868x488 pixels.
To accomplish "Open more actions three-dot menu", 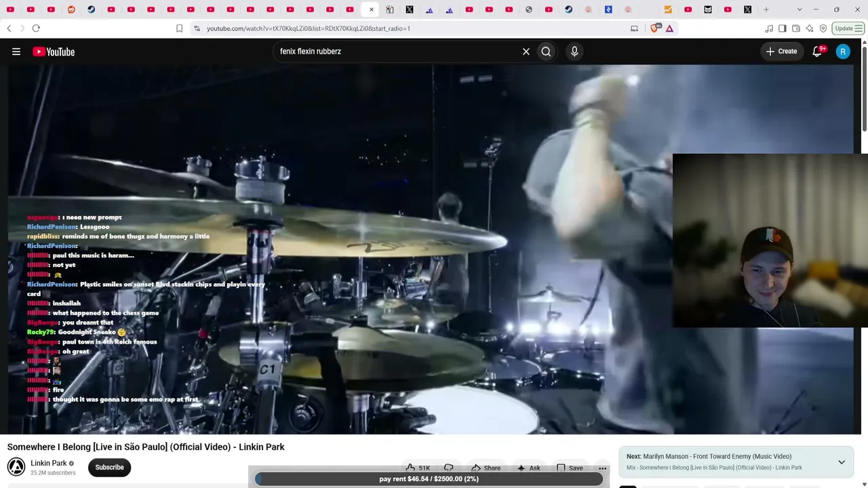I will [602, 468].
